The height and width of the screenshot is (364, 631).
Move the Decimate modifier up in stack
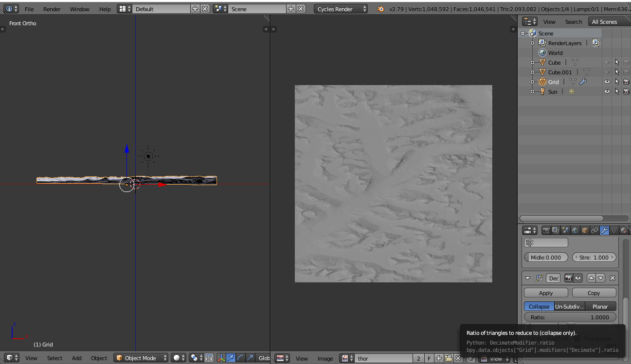(591, 278)
